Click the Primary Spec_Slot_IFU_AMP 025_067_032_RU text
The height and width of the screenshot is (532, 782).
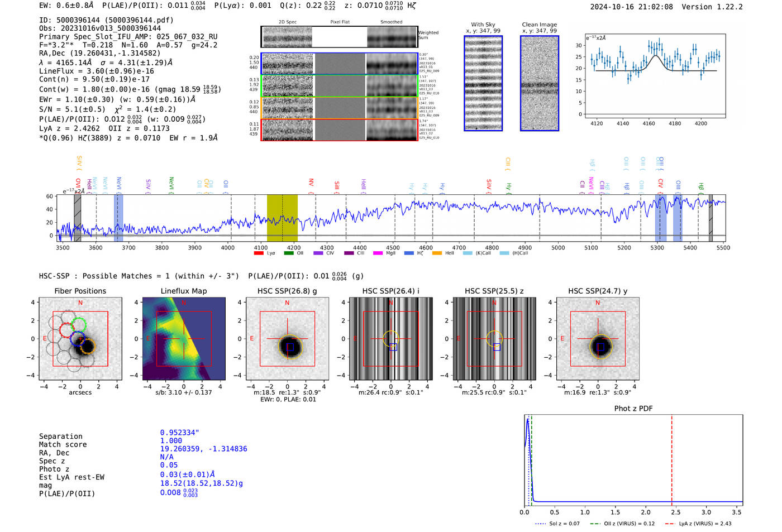[128, 37]
